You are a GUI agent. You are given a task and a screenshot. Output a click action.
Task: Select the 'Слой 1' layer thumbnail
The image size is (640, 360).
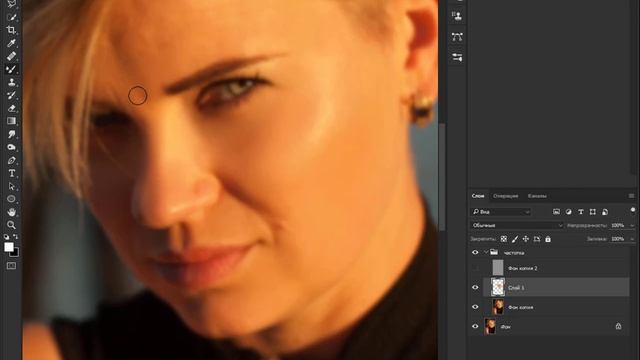click(x=498, y=287)
